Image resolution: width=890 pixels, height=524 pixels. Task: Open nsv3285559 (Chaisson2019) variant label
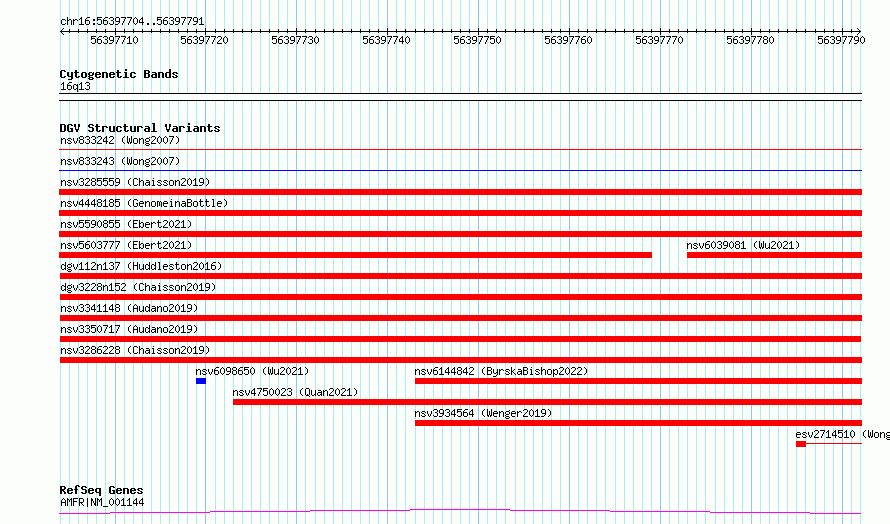(x=135, y=182)
